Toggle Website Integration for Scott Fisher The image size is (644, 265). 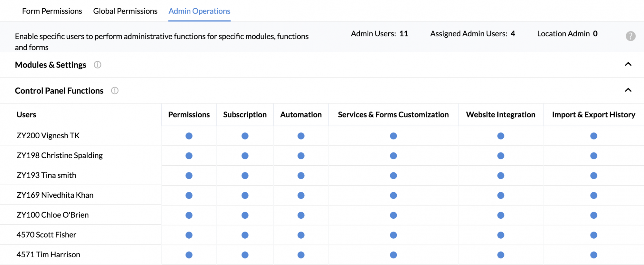coord(501,235)
